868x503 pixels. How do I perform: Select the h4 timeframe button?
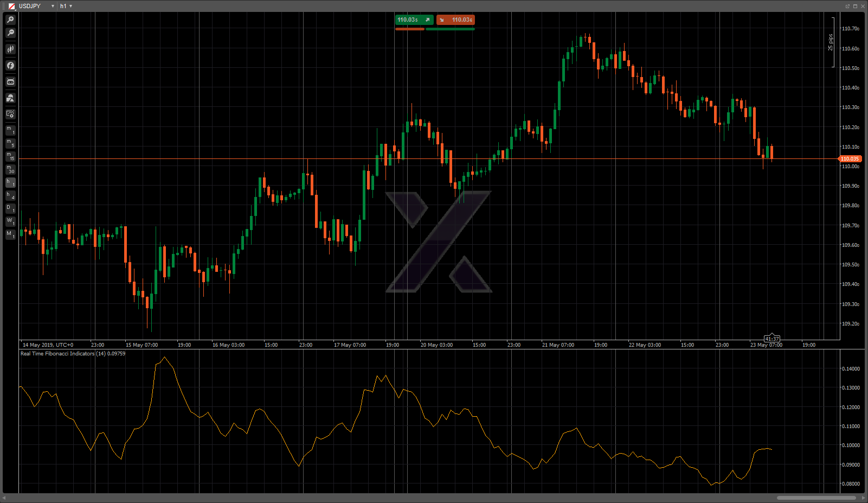(10, 196)
